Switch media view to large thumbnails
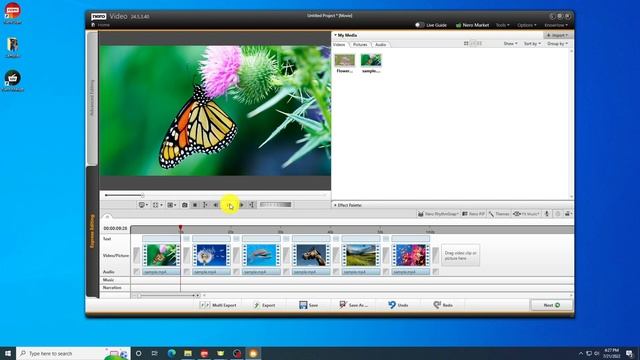This screenshot has height=360, width=640. click(466, 43)
